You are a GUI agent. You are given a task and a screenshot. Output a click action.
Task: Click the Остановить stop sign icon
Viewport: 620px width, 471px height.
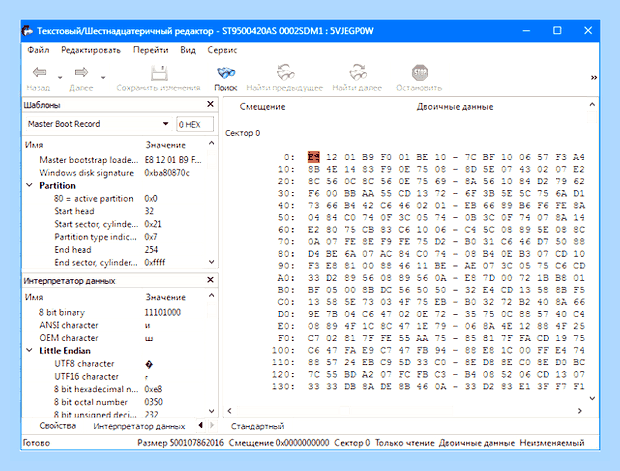click(420, 73)
